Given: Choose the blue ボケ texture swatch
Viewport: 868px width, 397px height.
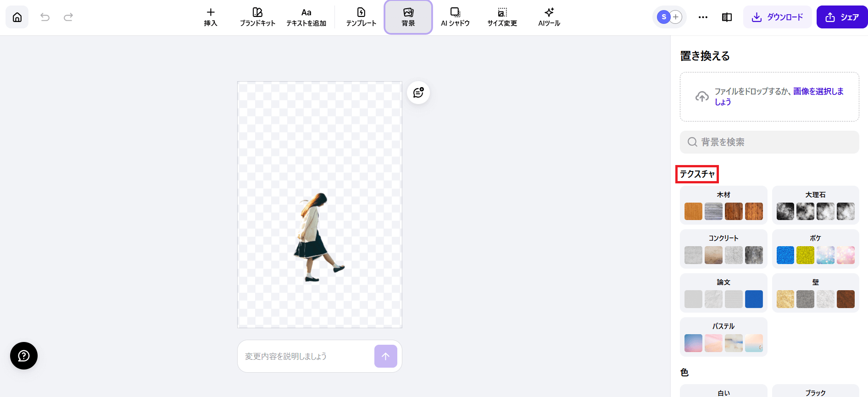Looking at the screenshot, I should pyautogui.click(x=785, y=255).
